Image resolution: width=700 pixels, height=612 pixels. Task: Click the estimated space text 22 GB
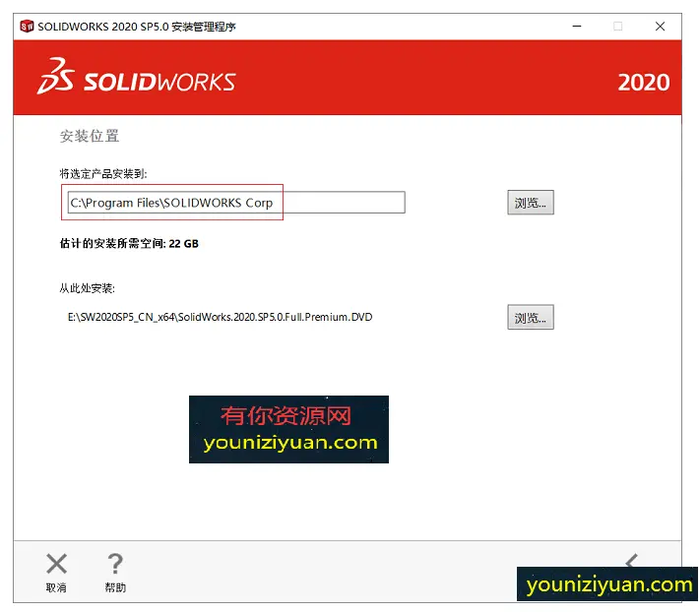pos(183,244)
